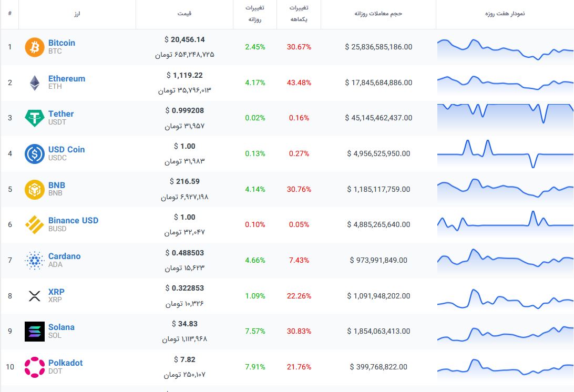This screenshot has height=392, width=574.
Task: Select Tether price $ 0.999208
Action: point(184,110)
